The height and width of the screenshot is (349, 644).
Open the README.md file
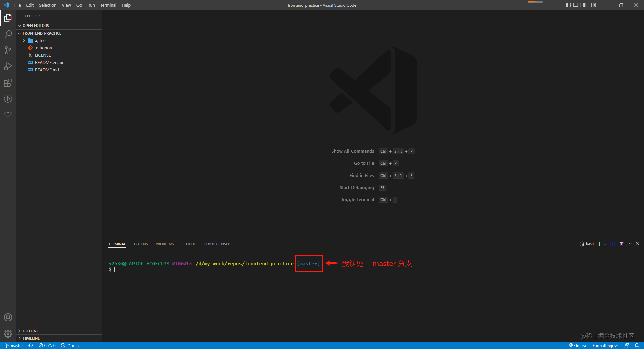pos(59,70)
